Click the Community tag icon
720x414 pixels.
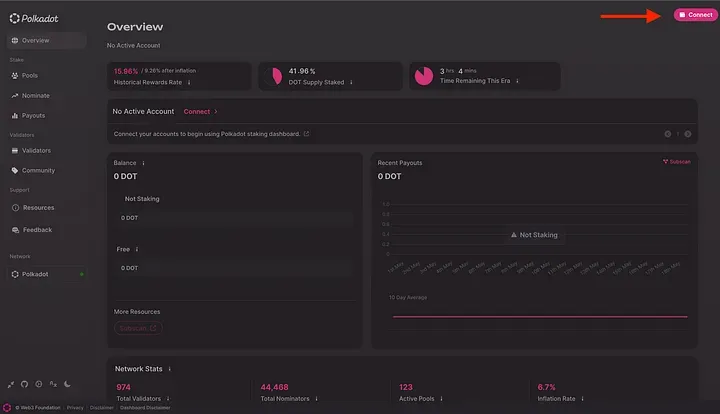(x=15, y=170)
